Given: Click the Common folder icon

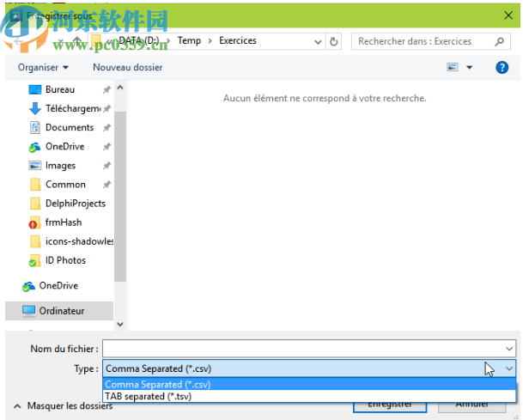Looking at the screenshot, I should [35, 185].
